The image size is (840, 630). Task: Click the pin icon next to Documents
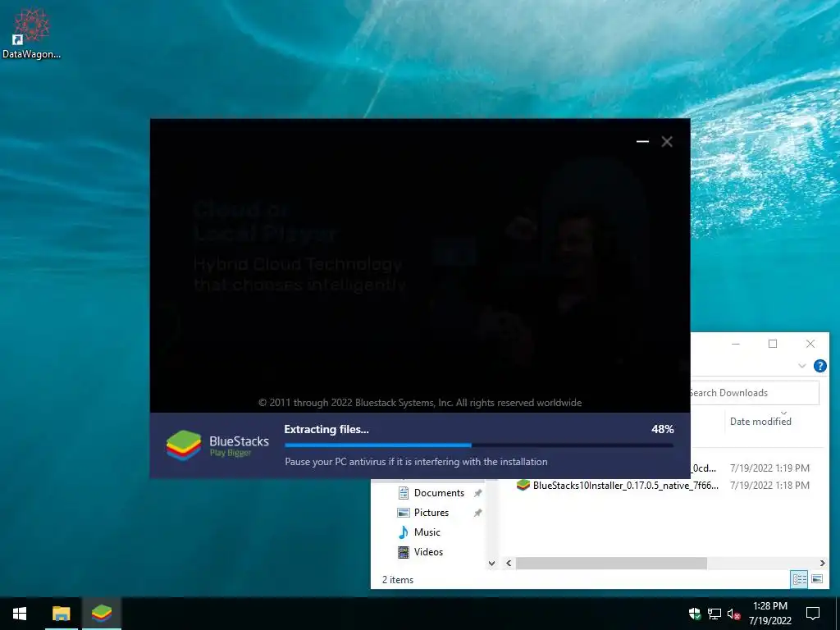point(477,493)
